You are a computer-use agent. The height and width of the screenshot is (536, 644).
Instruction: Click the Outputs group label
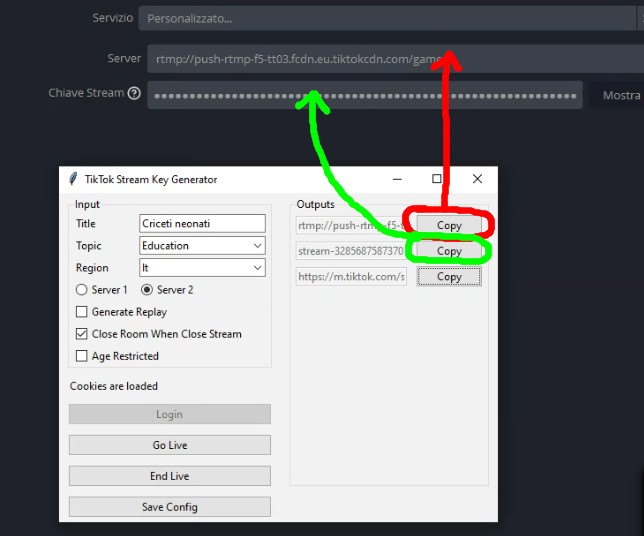pos(315,204)
